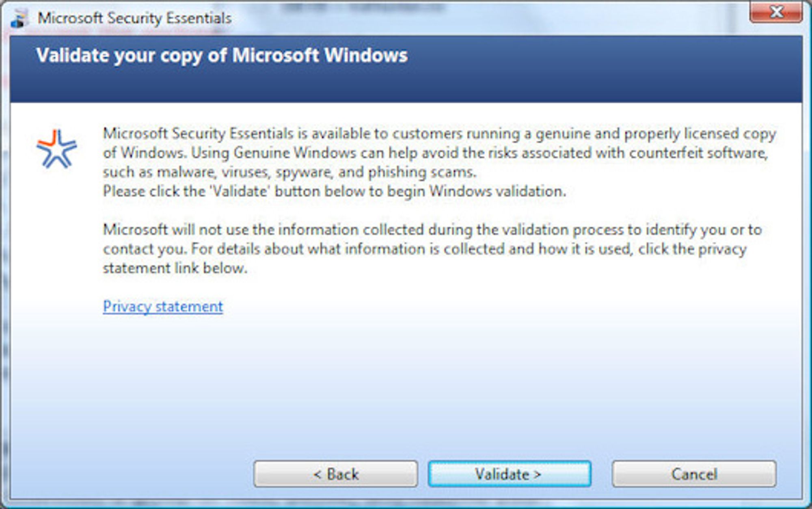Click the phrase "contact you. For details about"
Image resolution: width=812 pixels, height=509 pixels.
pyautogui.click(x=203, y=249)
